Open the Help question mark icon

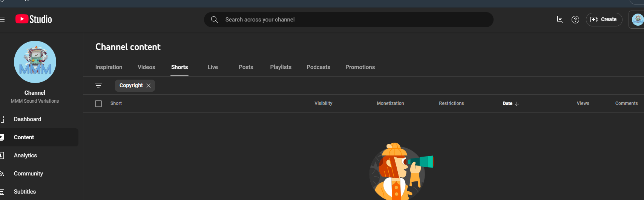pos(575,20)
